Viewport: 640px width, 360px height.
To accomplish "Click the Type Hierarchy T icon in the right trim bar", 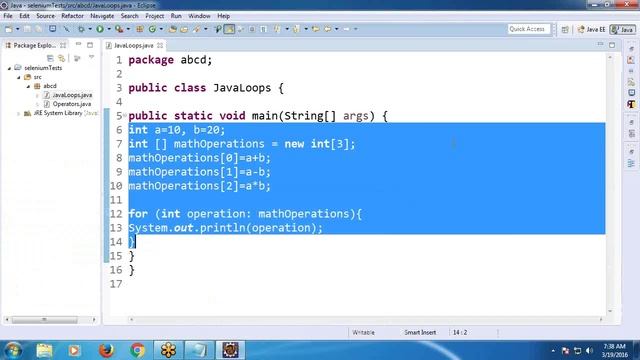I will (x=631, y=104).
